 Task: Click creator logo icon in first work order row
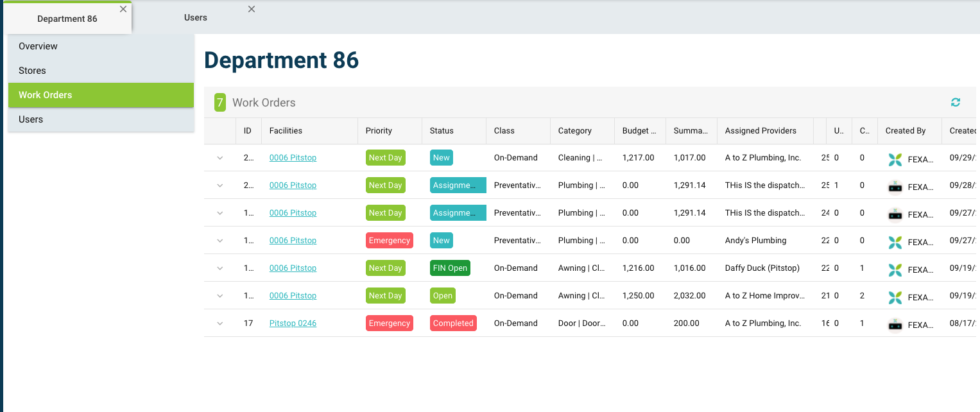(x=895, y=159)
